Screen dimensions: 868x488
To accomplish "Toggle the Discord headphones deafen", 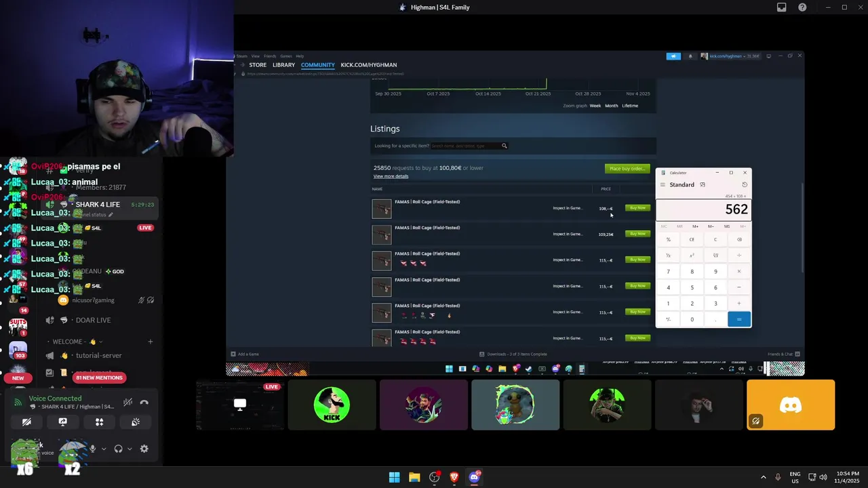I will pos(119,449).
